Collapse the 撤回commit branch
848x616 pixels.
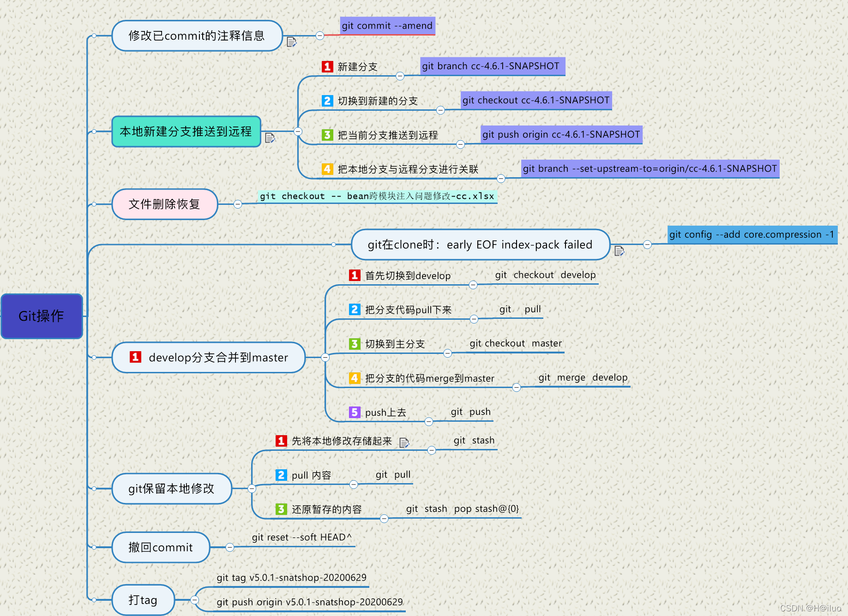pos(230,547)
